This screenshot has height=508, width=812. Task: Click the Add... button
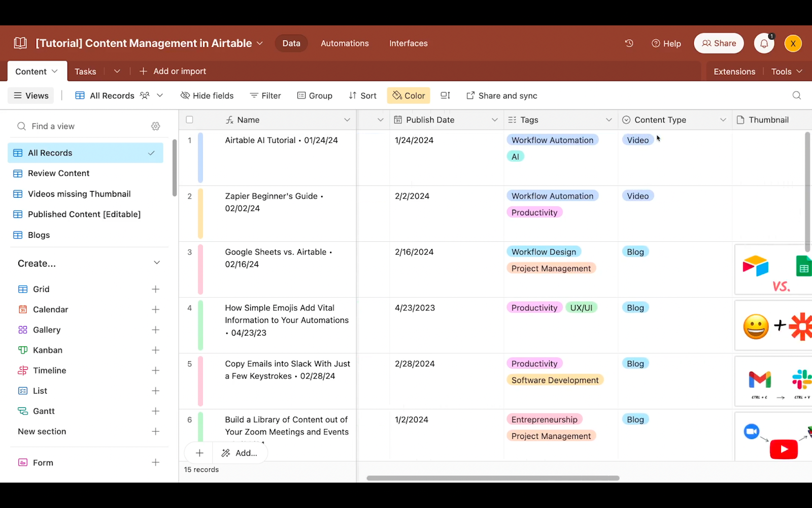pos(240,453)
